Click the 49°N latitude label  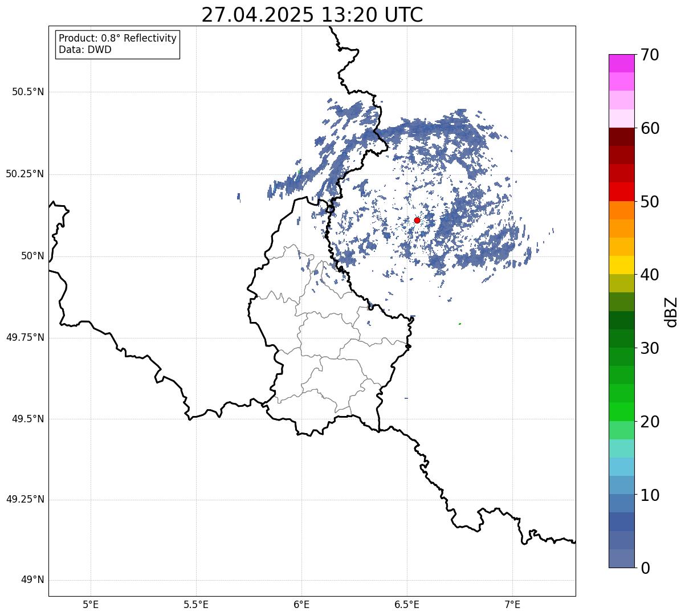point(32,580)
